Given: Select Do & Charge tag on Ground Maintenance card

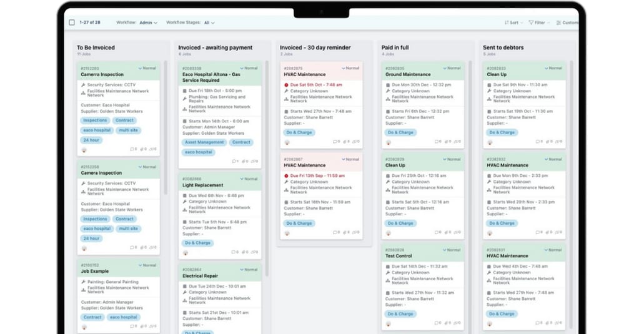Looking at the screenshot, I should (400, 132).
